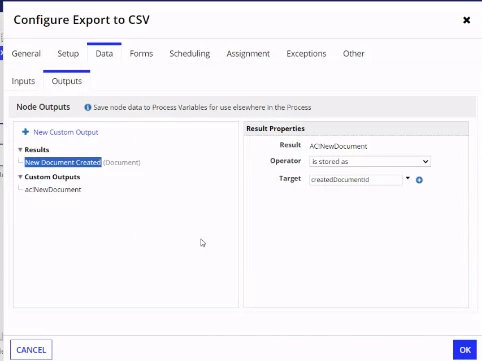This screenshot has width=482, height=361.
Task: Open the Forms tab
Action: (x=141, y=54)
